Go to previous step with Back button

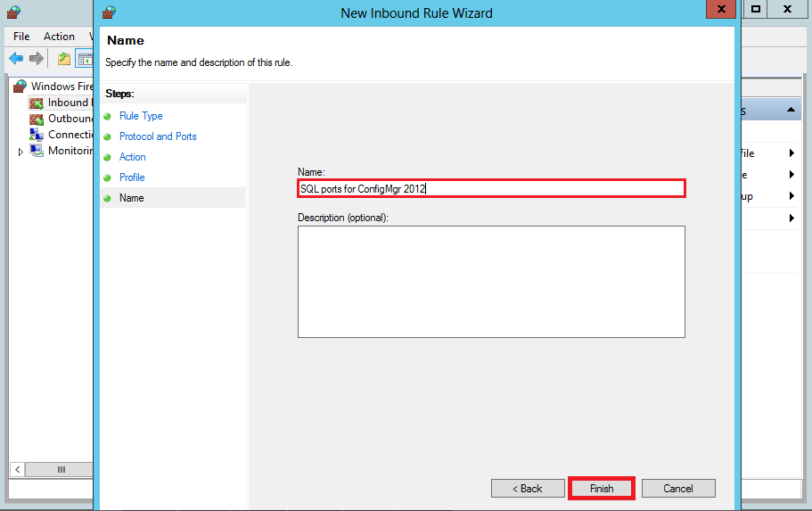click(527, 489)
